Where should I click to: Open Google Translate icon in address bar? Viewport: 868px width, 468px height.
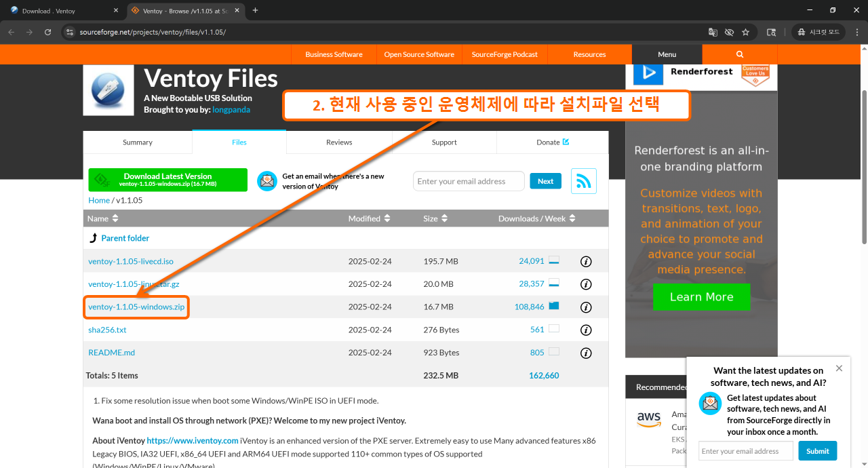click(x=714, y=31)
